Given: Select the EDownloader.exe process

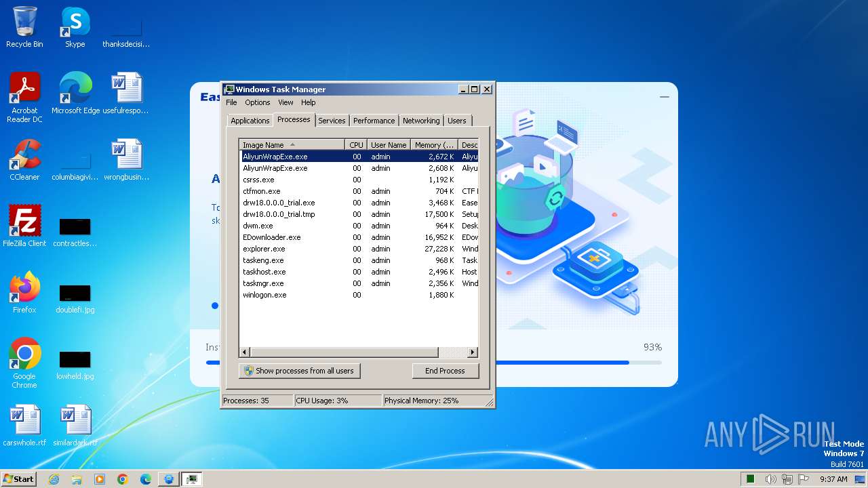Looking at the screenshot, I should 359,237.
